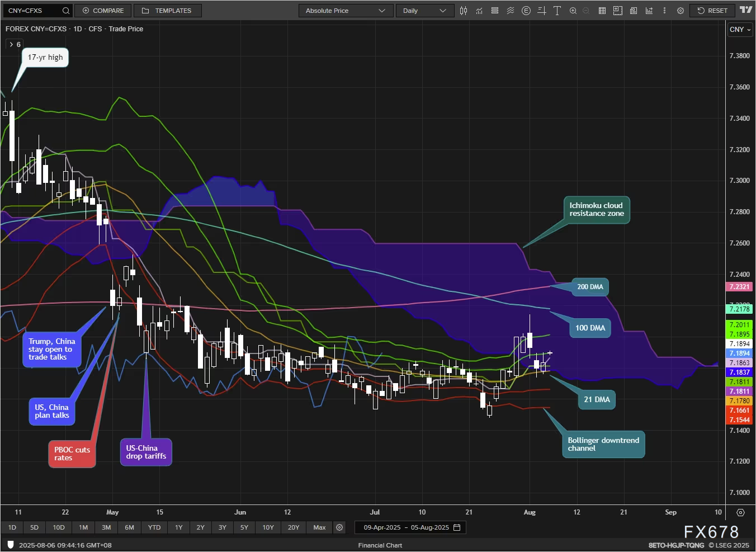The width and height of the screenshot is (756, 552).
Task: Select the Max time range
Action: click(319, 527)
